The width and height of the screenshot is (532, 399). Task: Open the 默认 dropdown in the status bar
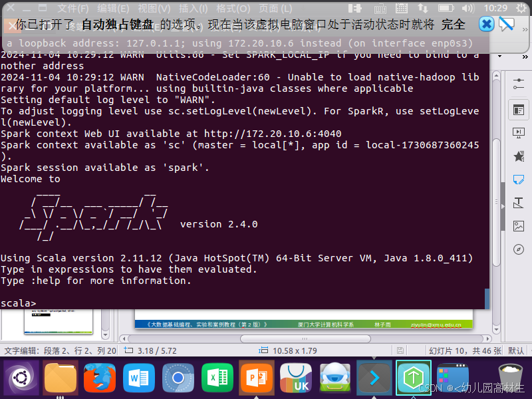click(515, 350)
